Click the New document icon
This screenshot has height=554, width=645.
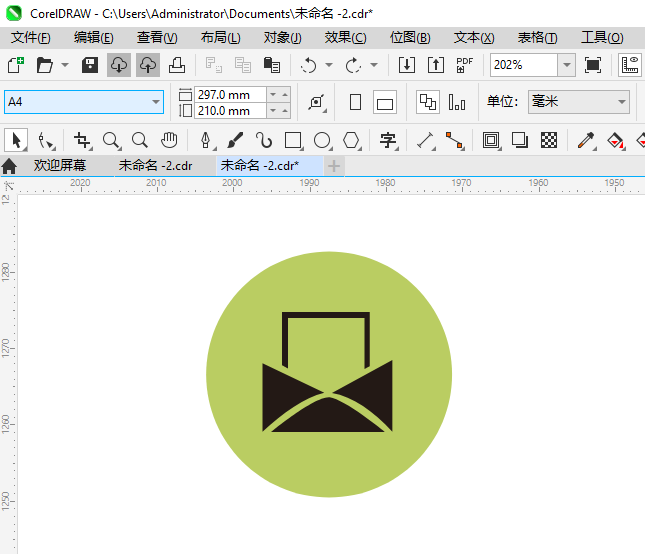16,65
